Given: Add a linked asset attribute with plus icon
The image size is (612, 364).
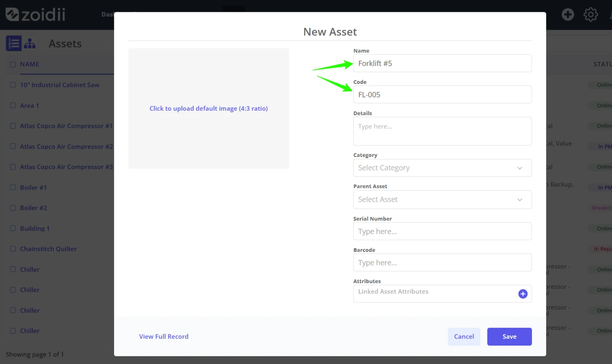Looking at the screenshot, I should tap(523, 294).
